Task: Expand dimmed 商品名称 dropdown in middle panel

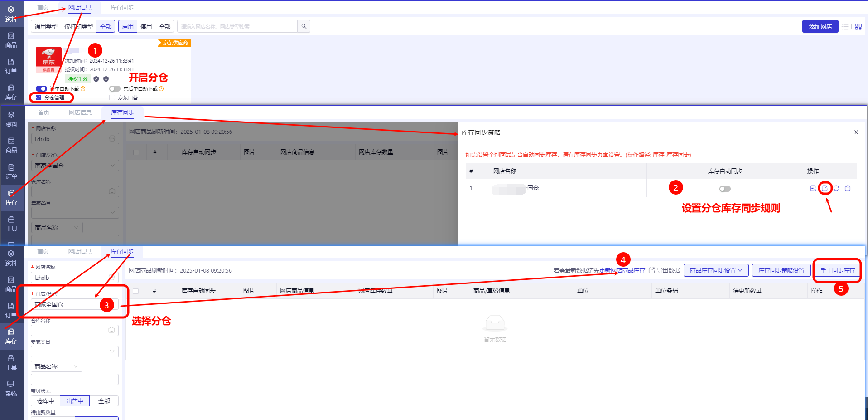Action: [x=57, y=228]
